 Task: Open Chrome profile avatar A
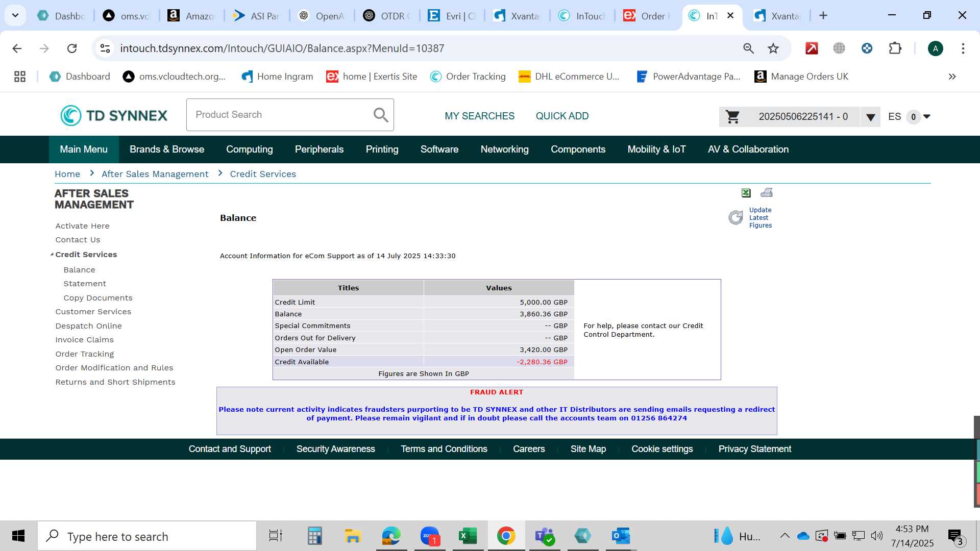coord(935,48)
